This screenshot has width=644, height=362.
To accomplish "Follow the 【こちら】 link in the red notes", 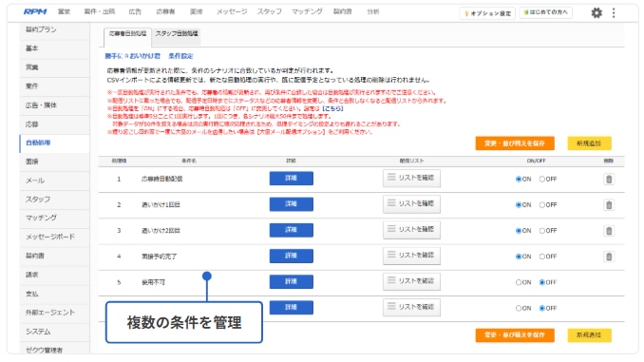I will (x=332, y=108).
